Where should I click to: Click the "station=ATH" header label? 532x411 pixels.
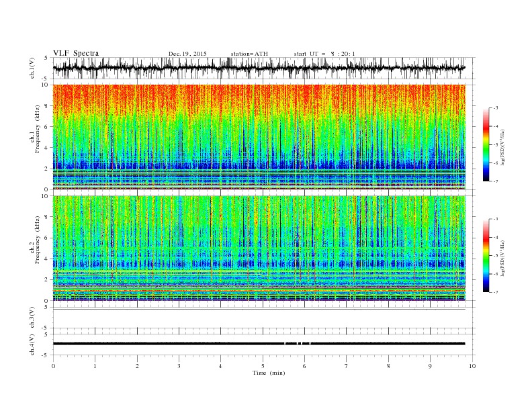(x=249, y=54)
